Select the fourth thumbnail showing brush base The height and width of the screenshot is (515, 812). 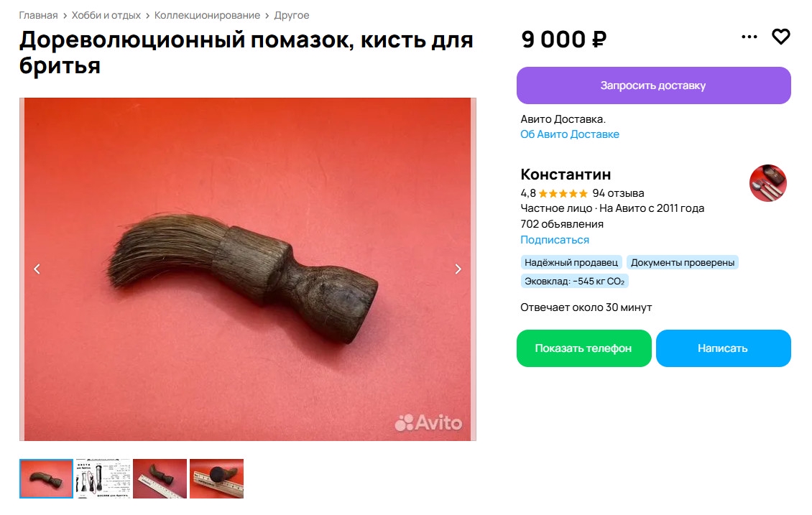click(x=216, y=479)
